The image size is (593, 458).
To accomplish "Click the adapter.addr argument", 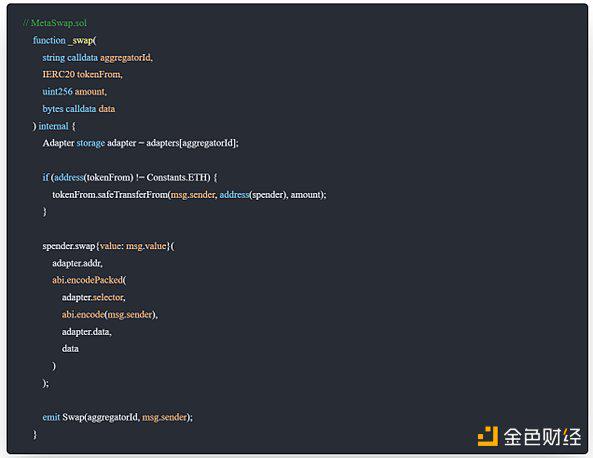I will 77,263.
